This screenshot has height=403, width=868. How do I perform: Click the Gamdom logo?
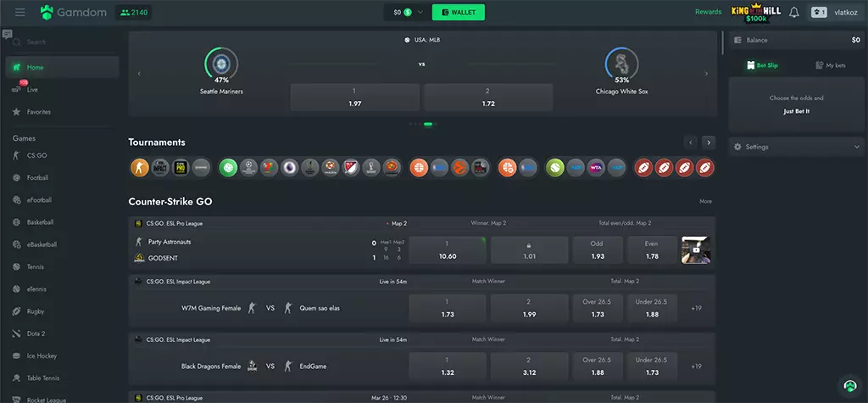coord(74,12)
